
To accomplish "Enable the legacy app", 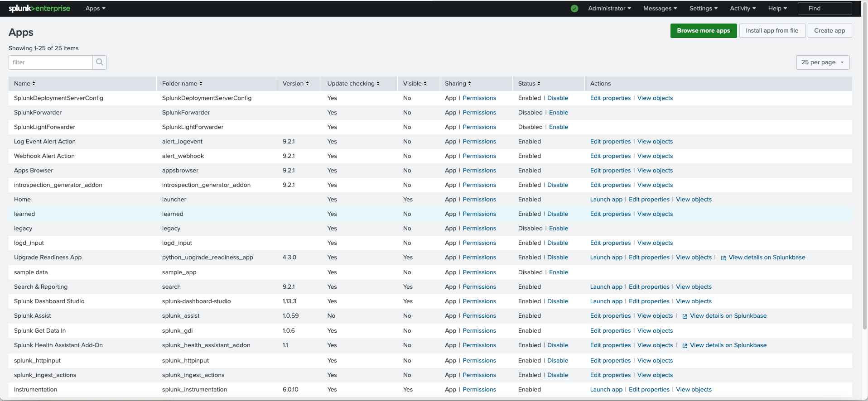I will pyautogui.click(x=559, y=229).
